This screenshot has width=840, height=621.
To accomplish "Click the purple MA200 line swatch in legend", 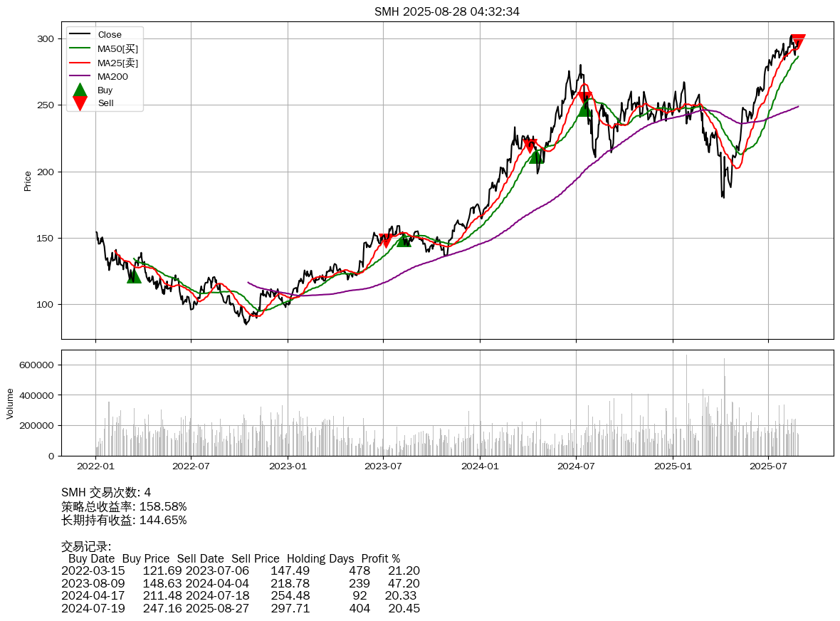I will (x=80, y=76).
